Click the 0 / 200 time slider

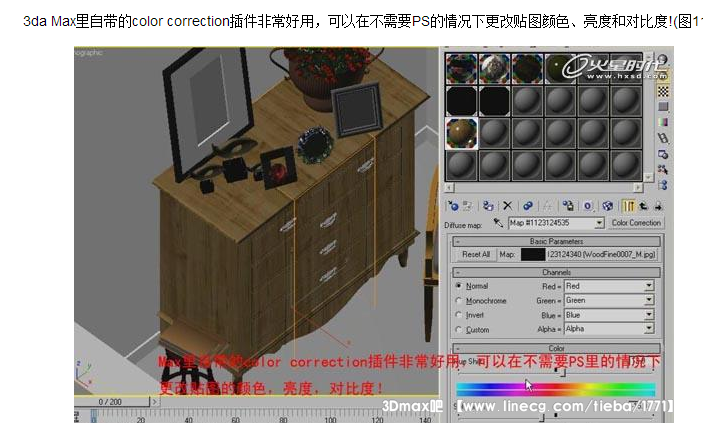110,402
